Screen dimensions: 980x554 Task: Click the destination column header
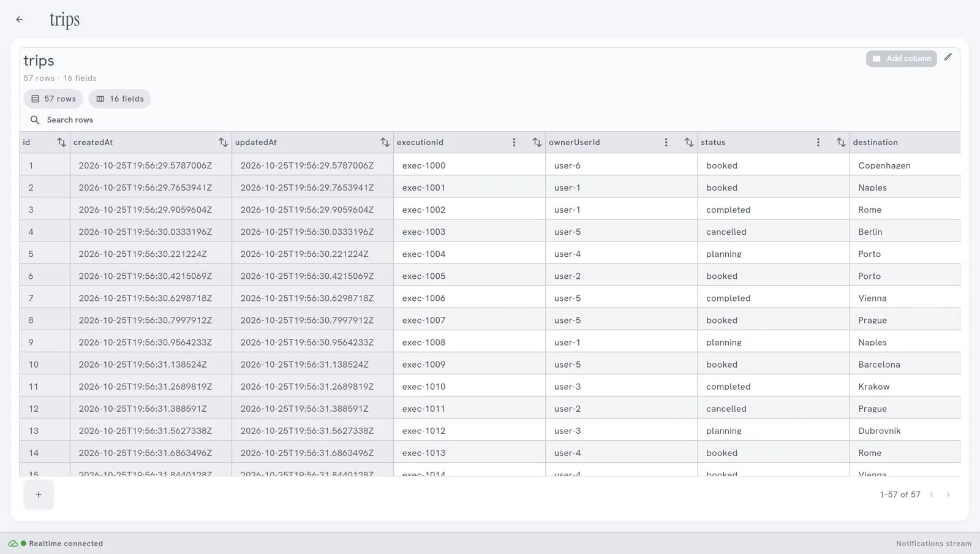click(x=905, y=142)
